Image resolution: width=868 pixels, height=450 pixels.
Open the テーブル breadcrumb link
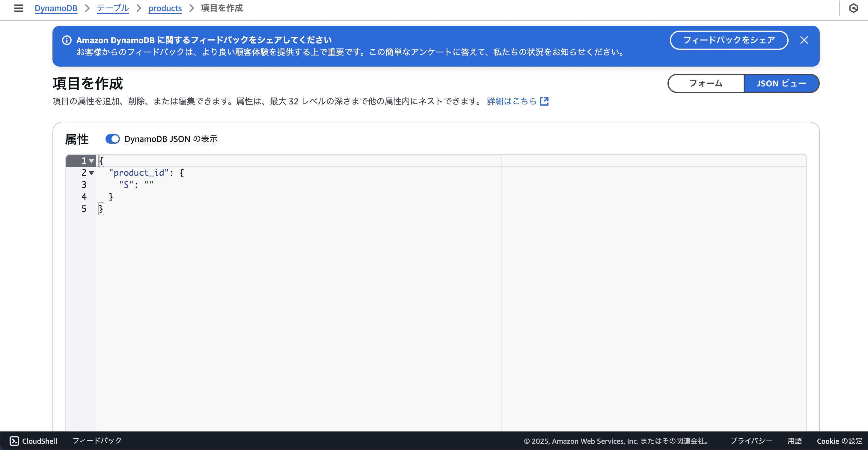click(x=112, y=8)
